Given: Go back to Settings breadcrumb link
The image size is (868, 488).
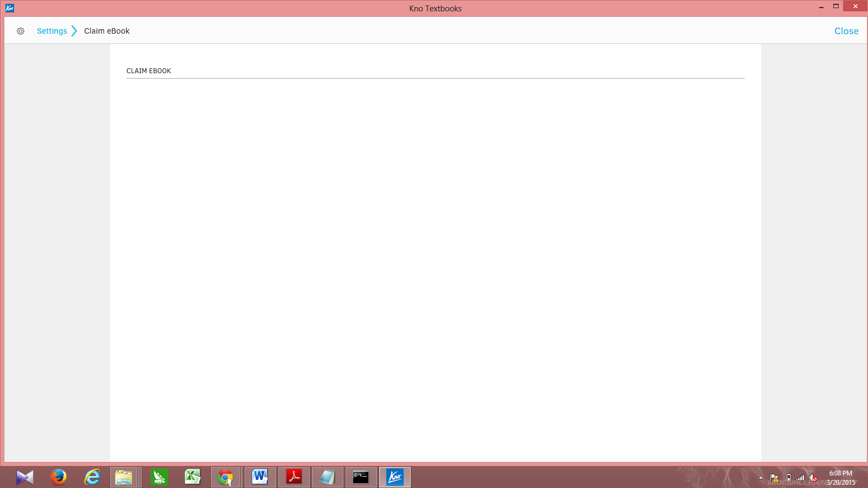Looking at the screenshot, I should [x=52, y=31].
